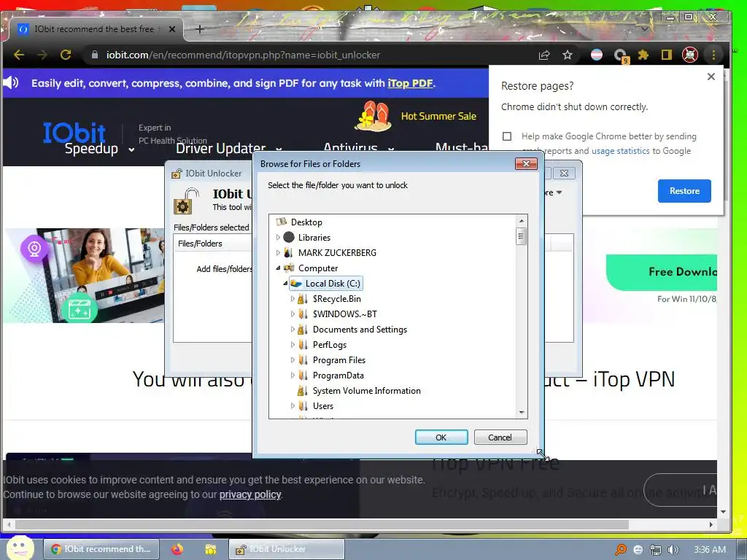Select the ProgramData folder
Screen dimensions: 747x560
pyautogui.click(x=338, y=376)
